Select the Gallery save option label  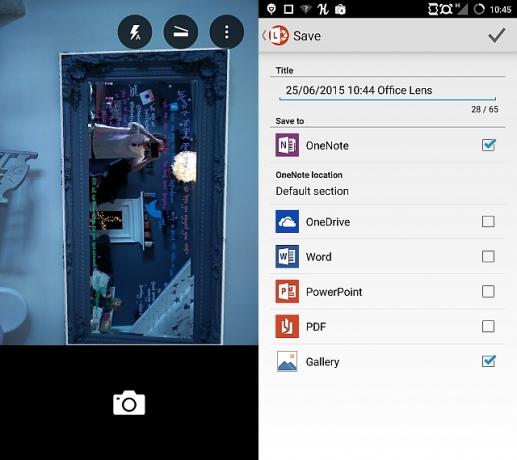(x=322, y=362)
